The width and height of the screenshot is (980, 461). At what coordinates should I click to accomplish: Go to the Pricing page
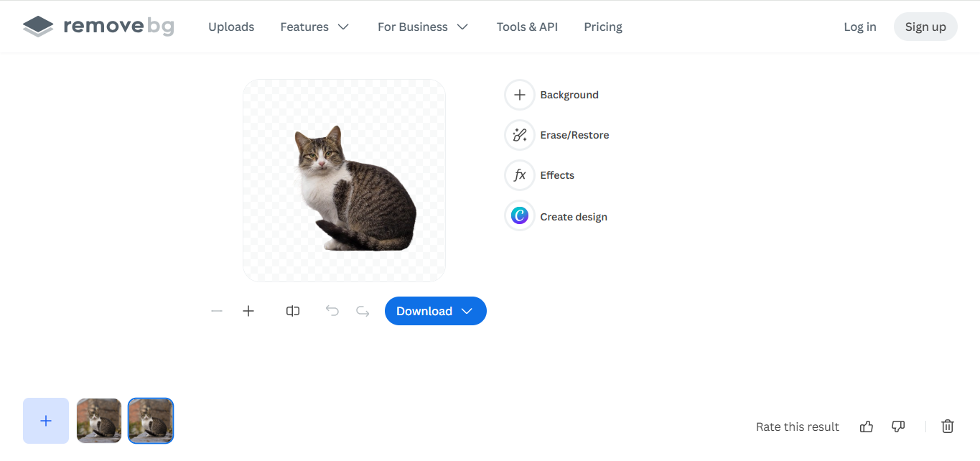pyautogui.click(x=602, y=27)
